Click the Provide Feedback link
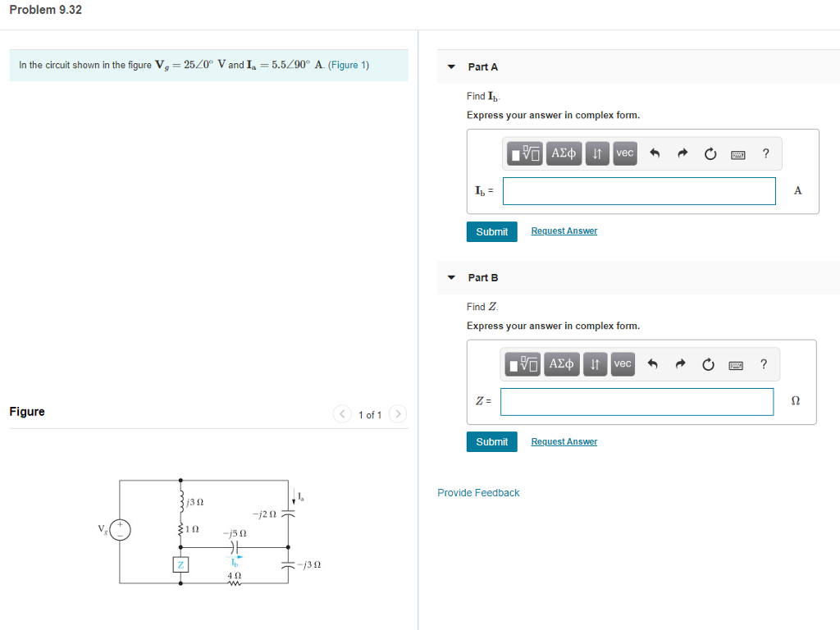Screen dimensions: 840x630 pos(478,492)
